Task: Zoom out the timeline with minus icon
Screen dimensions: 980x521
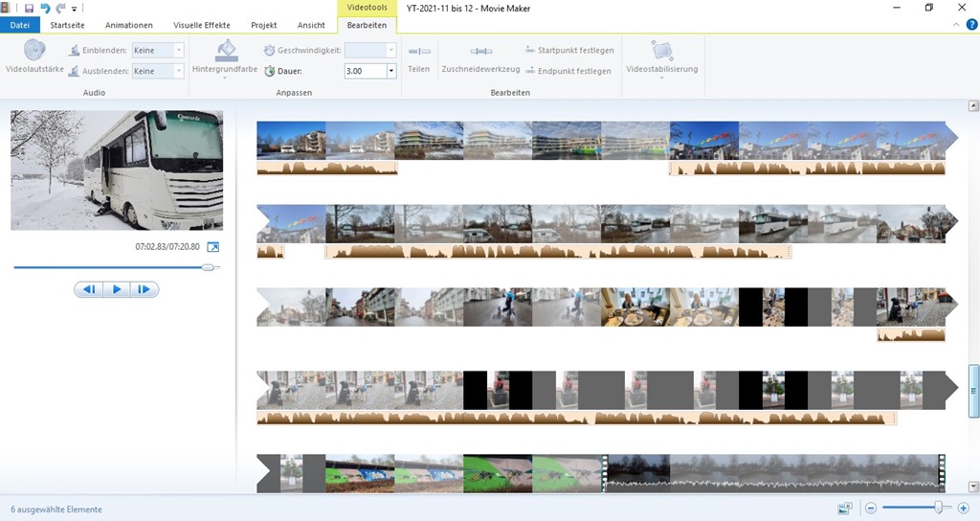Action: pos(871,509)
